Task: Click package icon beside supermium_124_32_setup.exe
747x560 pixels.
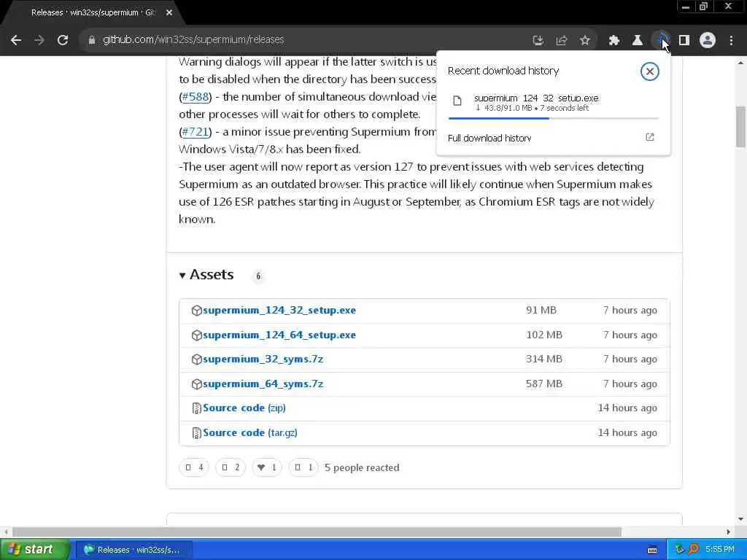Action: click(196, 311)
